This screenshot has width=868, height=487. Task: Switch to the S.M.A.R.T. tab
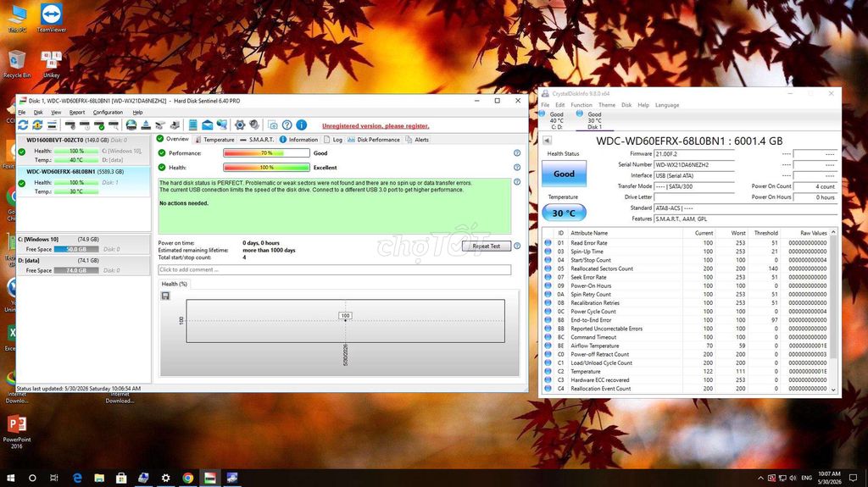point(257,140)
